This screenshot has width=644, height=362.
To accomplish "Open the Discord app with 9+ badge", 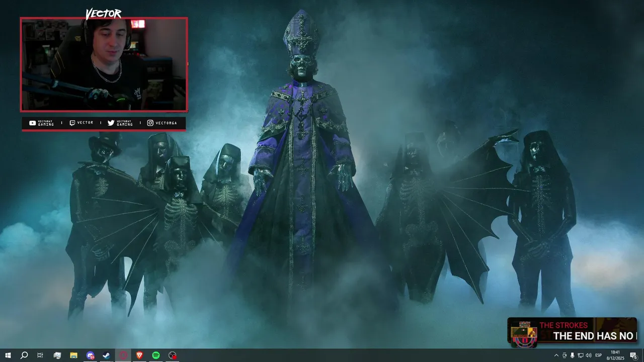I will coord(90,355).
